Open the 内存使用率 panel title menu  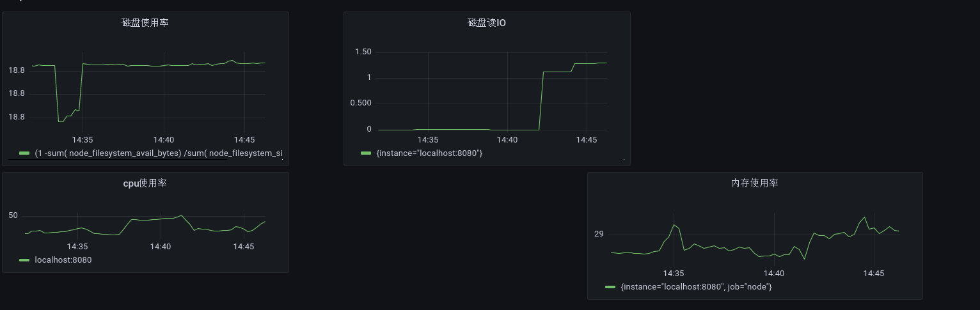click(x=755, y=183)
